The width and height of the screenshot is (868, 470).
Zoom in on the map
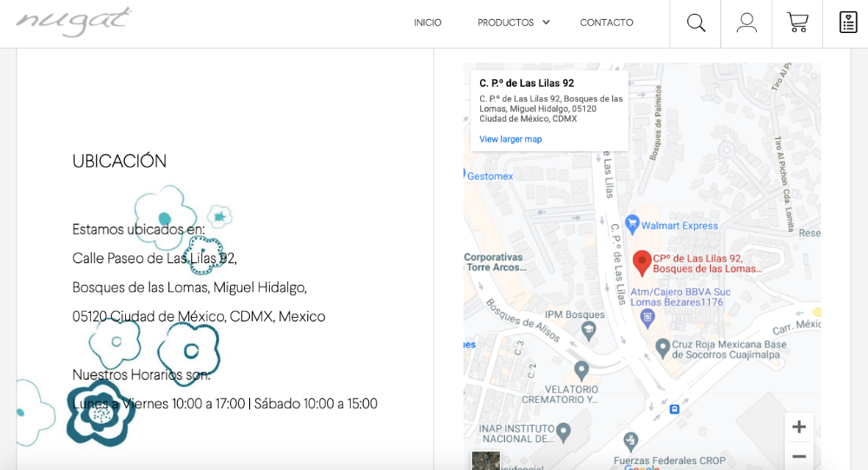tap(799, 427)
